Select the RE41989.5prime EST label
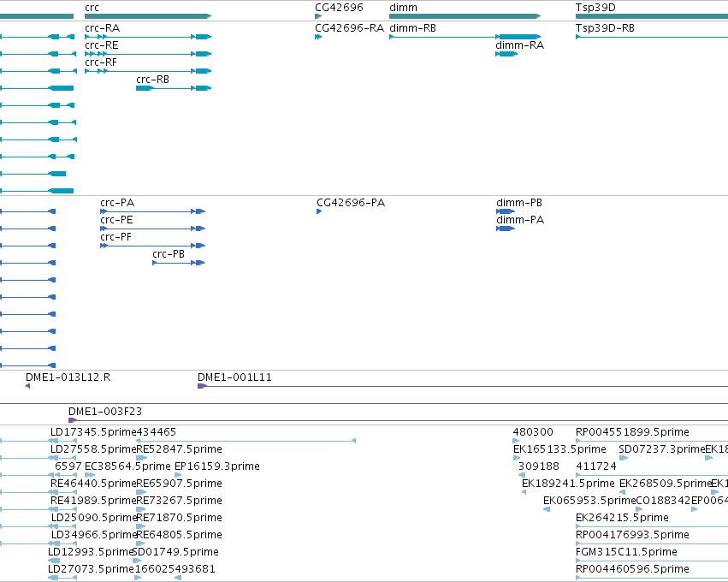This screenshot has width=728, height=582. coord(93,501)
